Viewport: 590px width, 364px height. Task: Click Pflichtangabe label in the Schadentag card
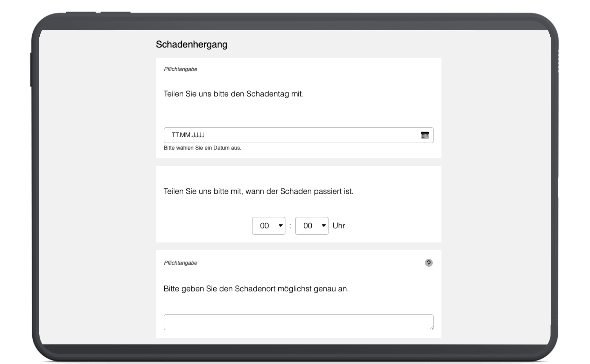[181, 69]
